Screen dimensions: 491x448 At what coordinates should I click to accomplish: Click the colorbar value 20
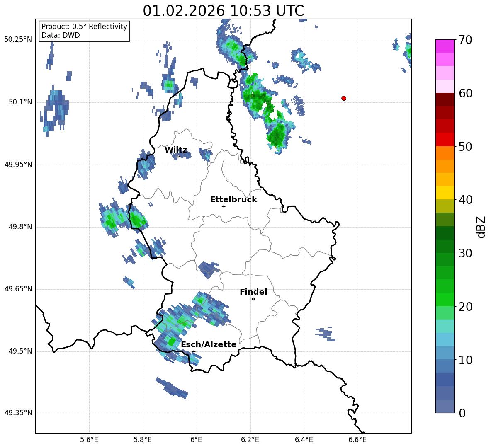[x=465, y=307]
